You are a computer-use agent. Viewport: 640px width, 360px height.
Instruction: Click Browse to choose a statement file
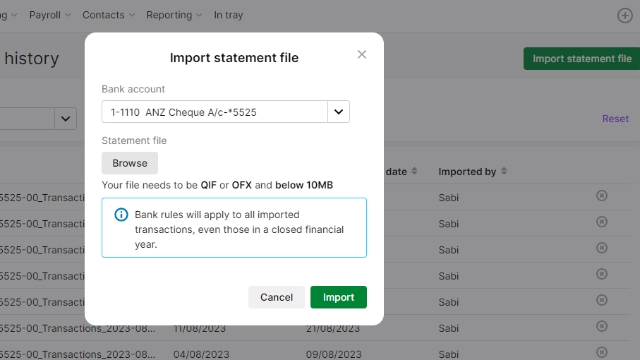tap(130, 163)
